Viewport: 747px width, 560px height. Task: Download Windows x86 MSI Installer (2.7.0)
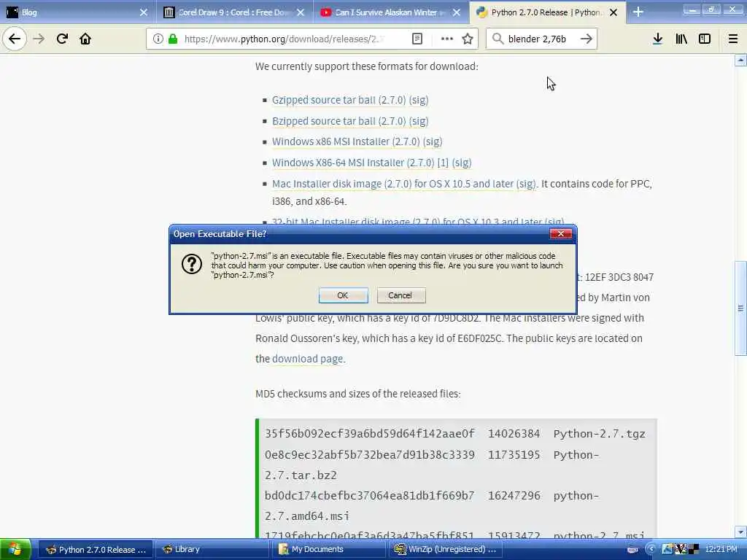coord(346,141)
